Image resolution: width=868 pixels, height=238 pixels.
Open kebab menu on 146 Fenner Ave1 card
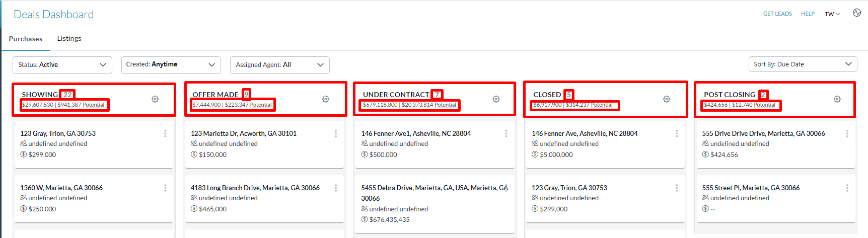tap(507, 133)
